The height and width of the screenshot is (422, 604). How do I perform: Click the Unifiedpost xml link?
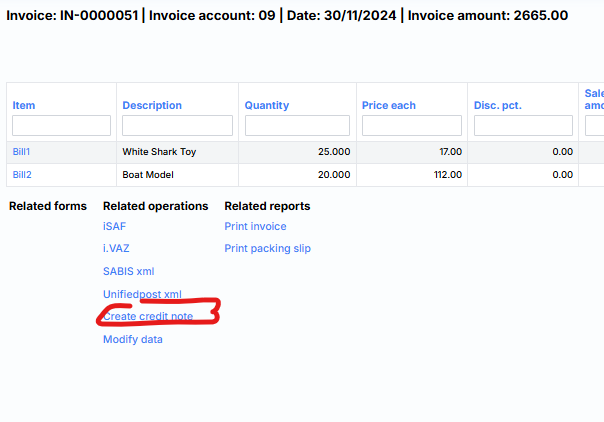(x=142, y=294)
